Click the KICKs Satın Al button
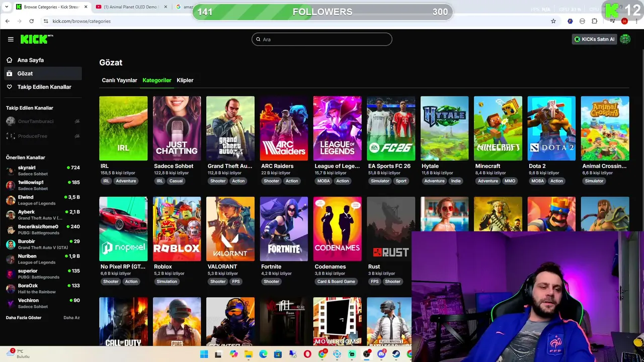Viewport: 644px width, 362px height. (594, 39)
